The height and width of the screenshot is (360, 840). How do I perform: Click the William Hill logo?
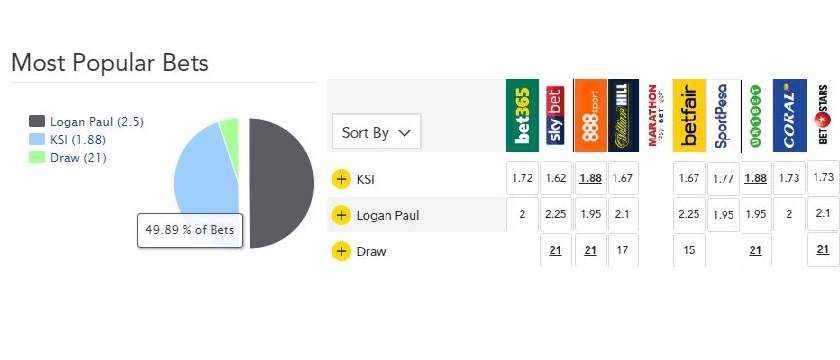[x=624, y=115]
